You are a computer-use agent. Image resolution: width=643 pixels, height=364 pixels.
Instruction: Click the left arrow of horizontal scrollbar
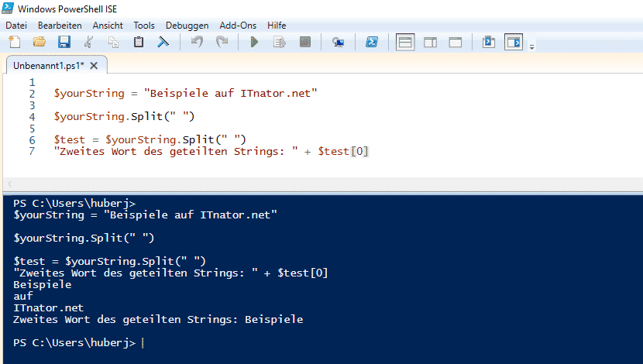coord(9,184)
